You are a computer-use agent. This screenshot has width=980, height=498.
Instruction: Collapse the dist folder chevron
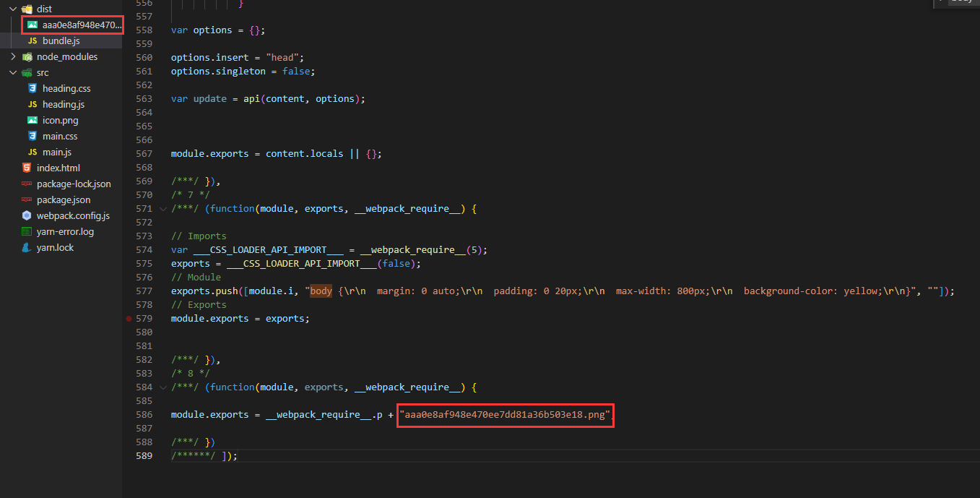pyautogui.click(x=13, y=9)
